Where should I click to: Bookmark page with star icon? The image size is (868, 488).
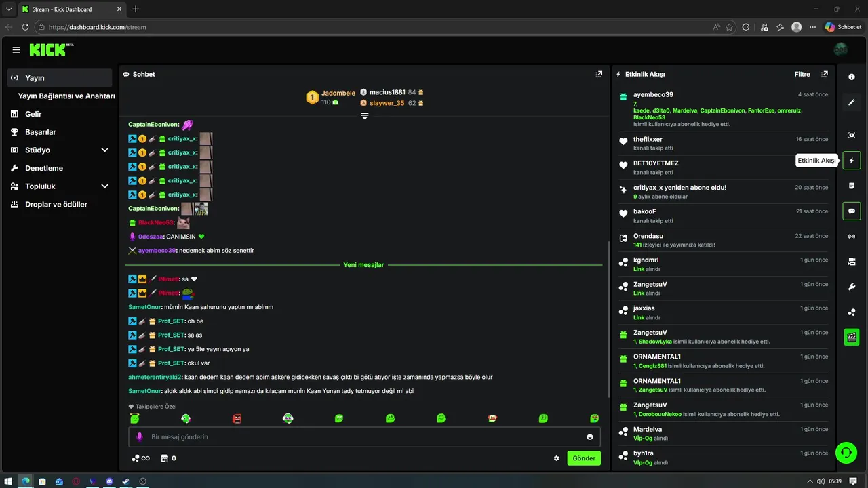point(730,27)
